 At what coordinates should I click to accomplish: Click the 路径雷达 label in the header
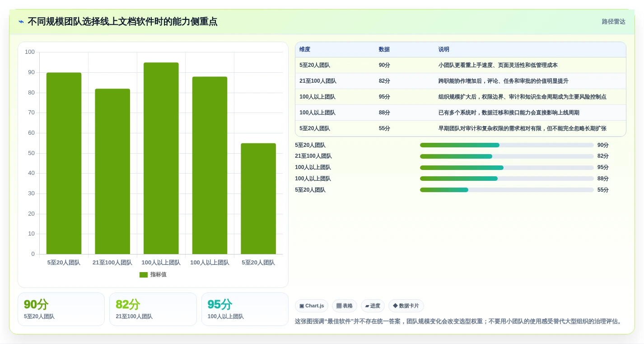click(x=613, y=22)
